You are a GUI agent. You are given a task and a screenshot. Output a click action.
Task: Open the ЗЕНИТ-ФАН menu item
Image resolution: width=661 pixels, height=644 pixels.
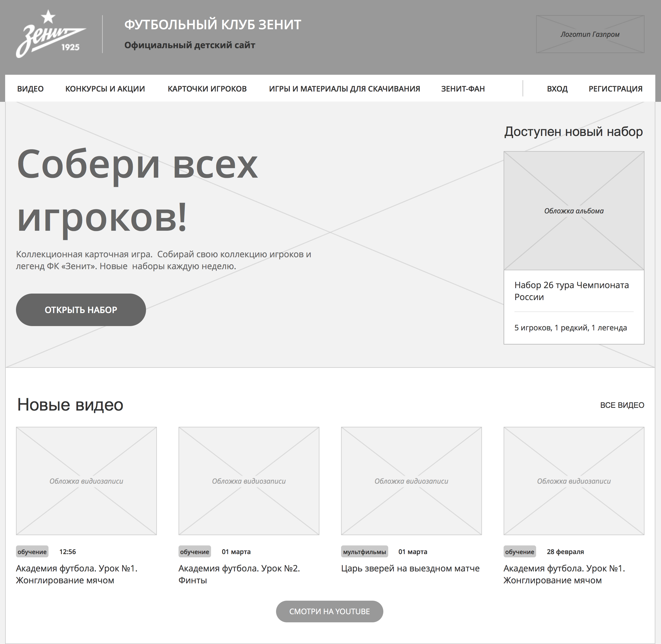click(x=463, y=89)
